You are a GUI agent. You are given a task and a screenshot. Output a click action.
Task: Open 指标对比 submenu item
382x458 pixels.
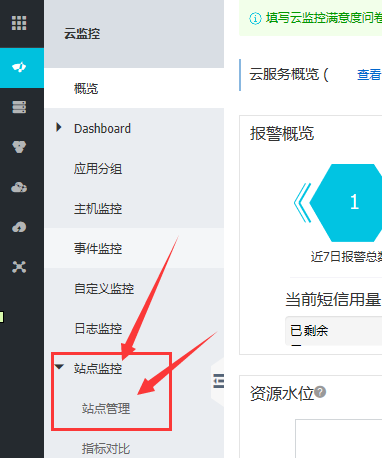pos(106,449)
